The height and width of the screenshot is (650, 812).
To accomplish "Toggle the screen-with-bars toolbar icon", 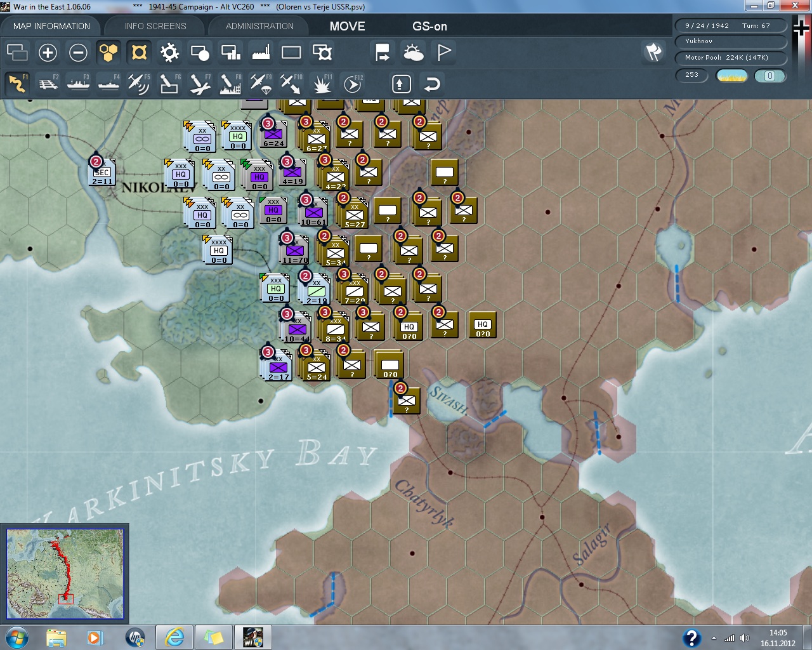I will (230, 52).
